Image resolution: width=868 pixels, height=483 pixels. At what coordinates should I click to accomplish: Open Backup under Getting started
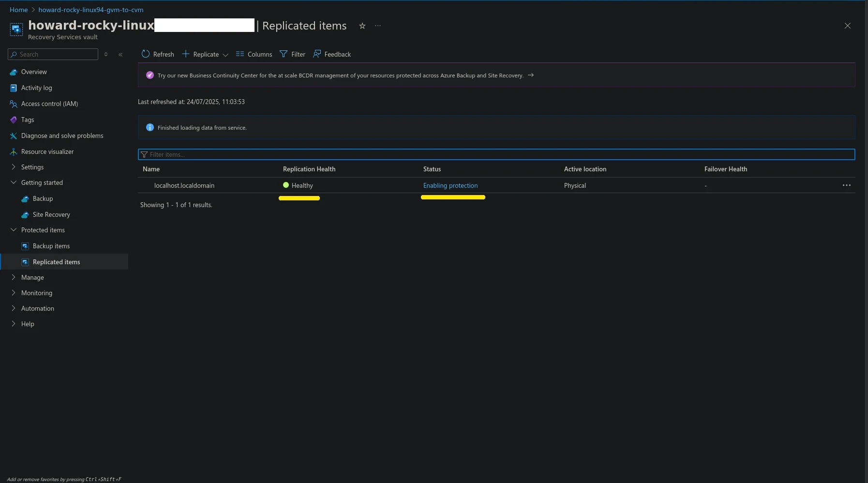[x=43, y=198]
